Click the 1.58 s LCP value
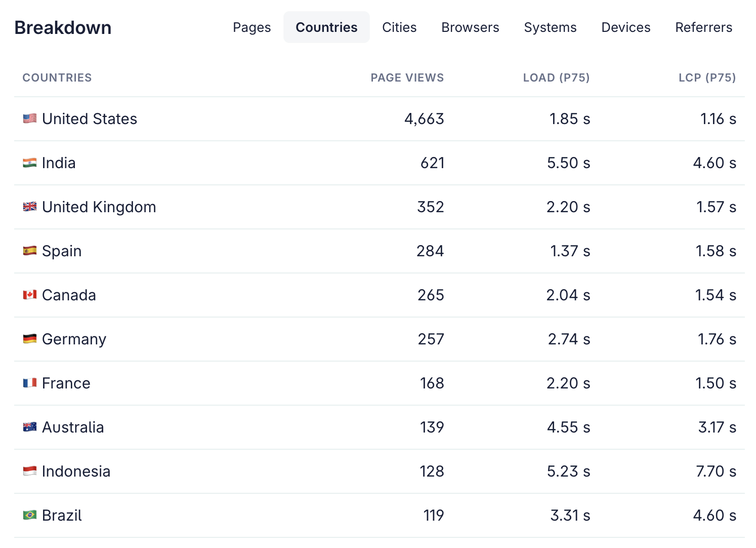Viewport: 756px width, 548px height. tap(716, 251)
